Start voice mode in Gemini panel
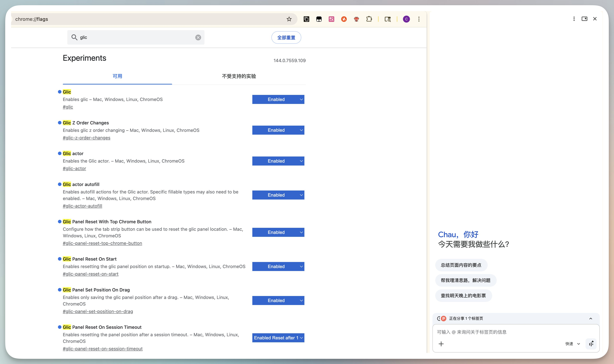Screen dimensions: 614x364 point(591,344)
